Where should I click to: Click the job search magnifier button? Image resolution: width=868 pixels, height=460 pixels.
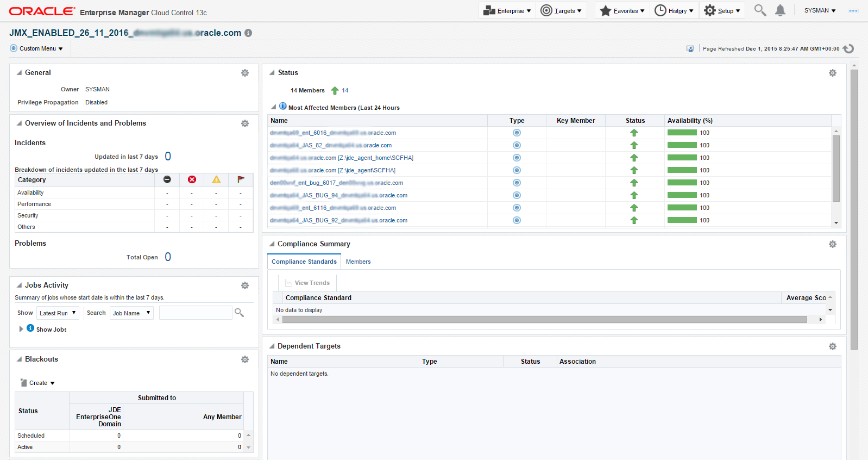239,313
